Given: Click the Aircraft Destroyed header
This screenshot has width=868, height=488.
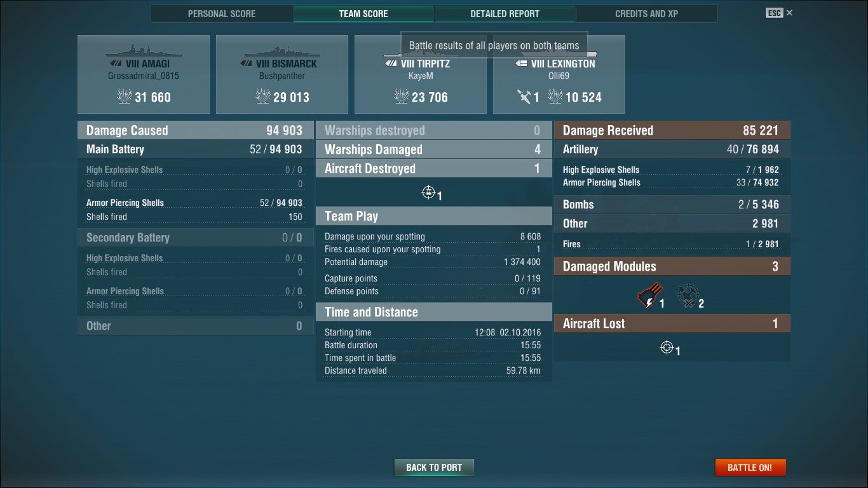Looking at the screenshot, I should pos(434,168).
